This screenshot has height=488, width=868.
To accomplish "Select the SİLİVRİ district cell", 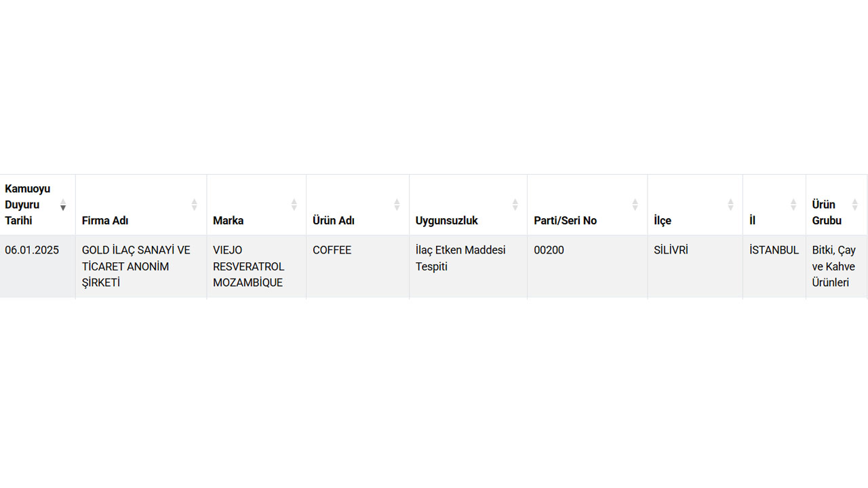I will 695,266.
